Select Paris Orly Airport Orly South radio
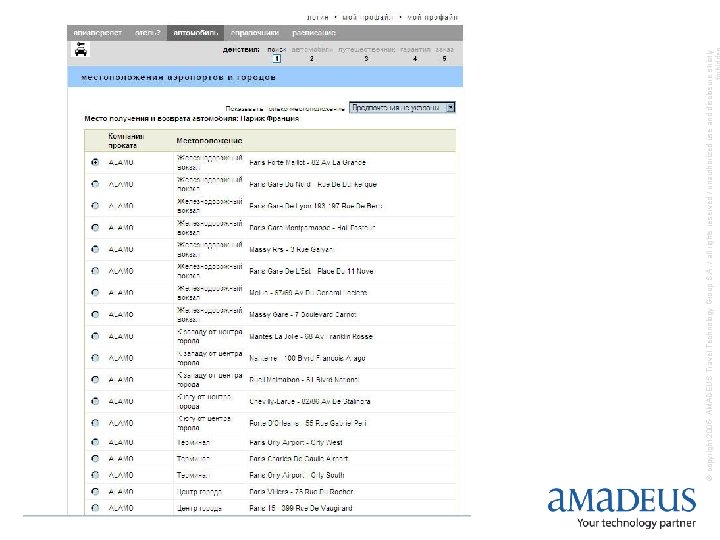This screenshot has width=720, height=540. click(95, 475)
